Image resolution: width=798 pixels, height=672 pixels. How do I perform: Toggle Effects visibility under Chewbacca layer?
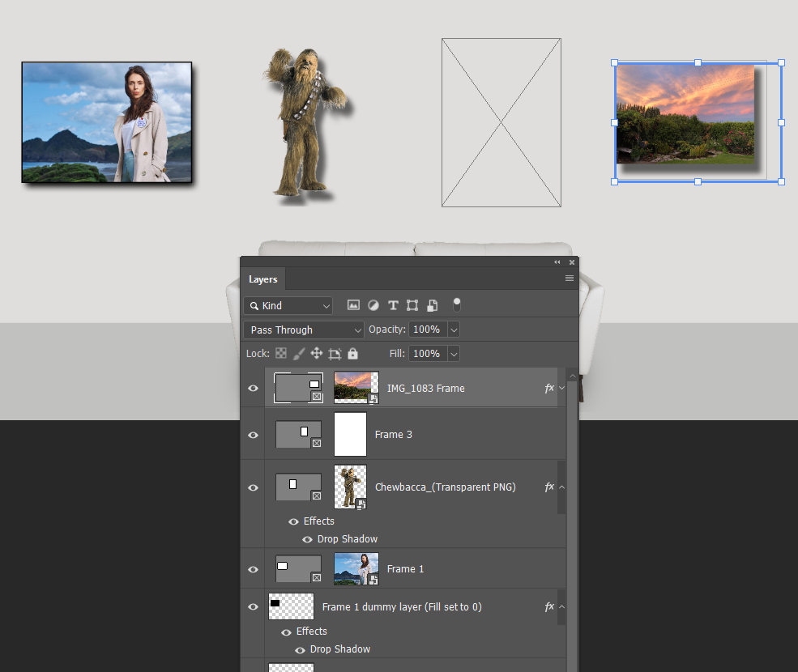[293, 521]
